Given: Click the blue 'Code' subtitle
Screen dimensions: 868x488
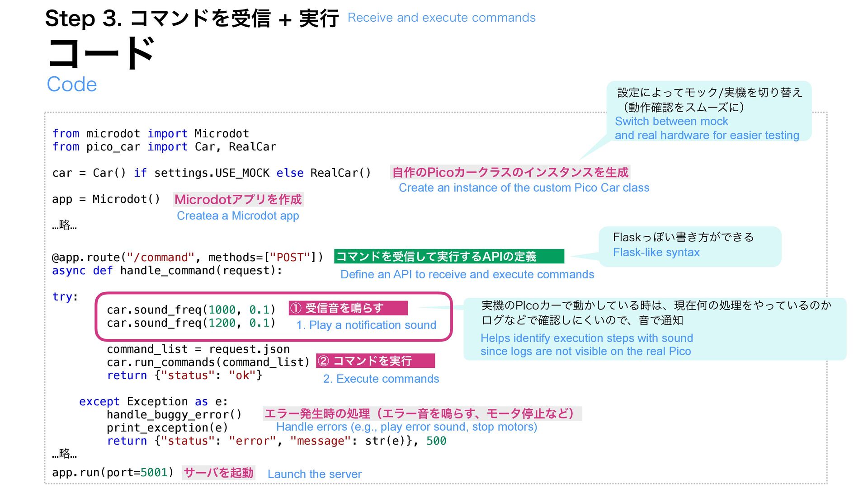Looking at the screenshot, I should pyautogui.click(x=72, y=84).
